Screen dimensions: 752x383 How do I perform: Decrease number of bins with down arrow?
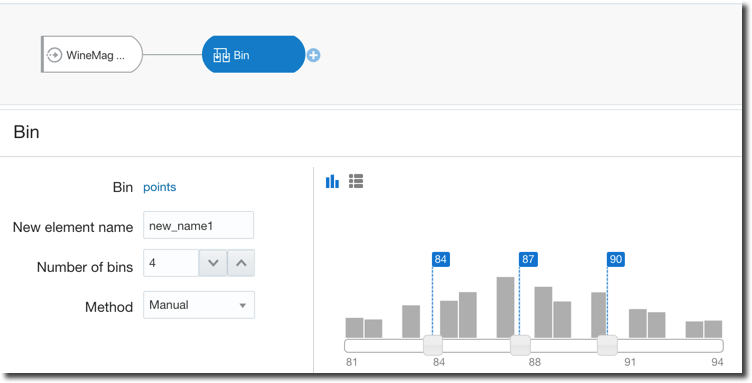(x=213, y=263)
